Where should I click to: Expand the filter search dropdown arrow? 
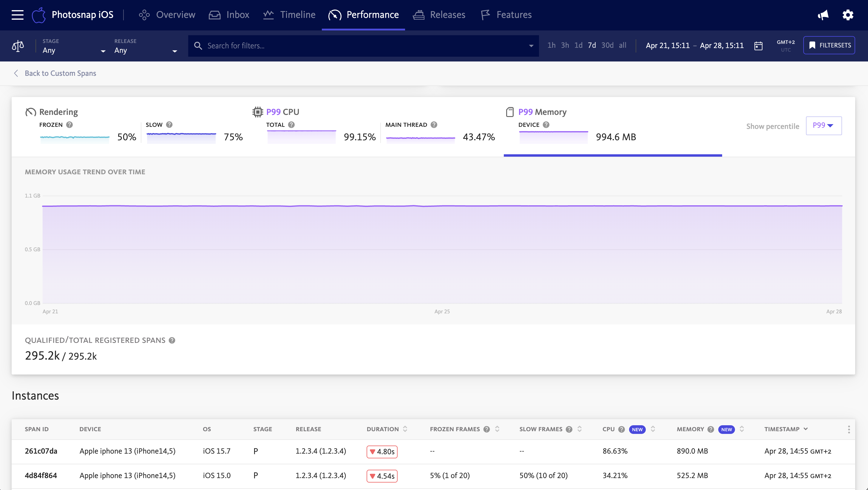[531, 46]
